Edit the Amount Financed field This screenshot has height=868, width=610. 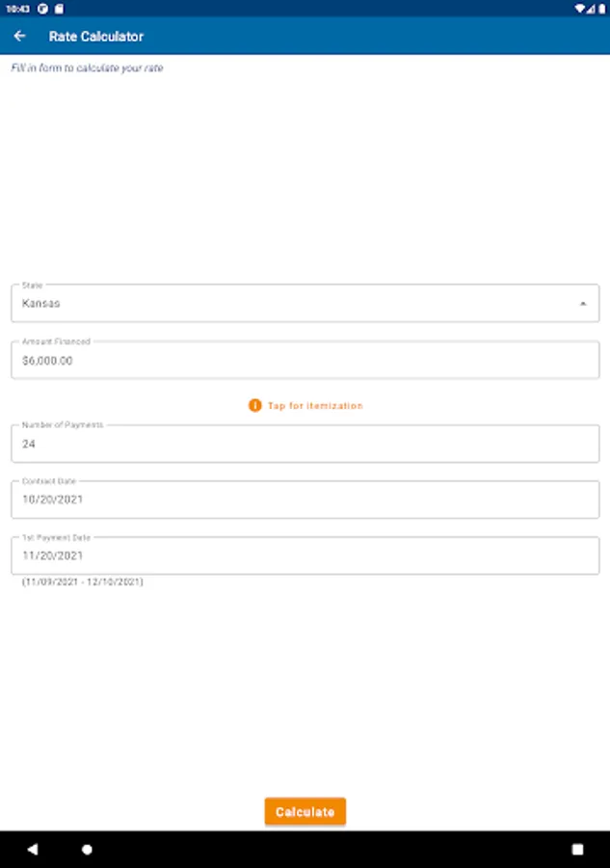pos(305,361)
